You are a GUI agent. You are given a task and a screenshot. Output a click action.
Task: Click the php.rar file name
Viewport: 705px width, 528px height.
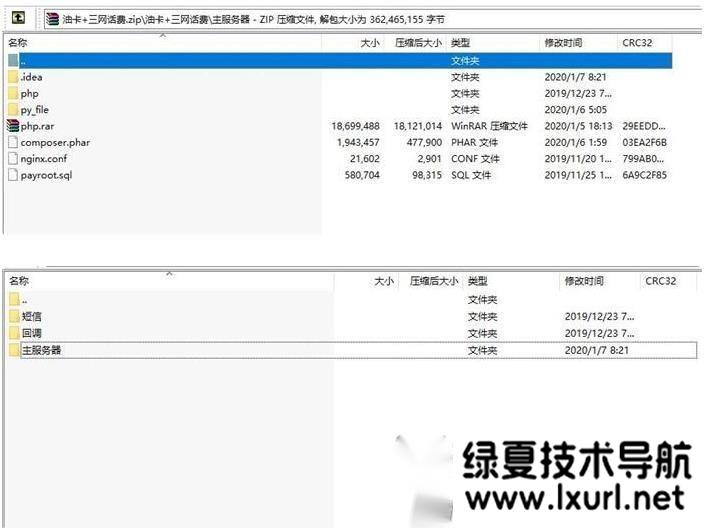coord(37,126)
